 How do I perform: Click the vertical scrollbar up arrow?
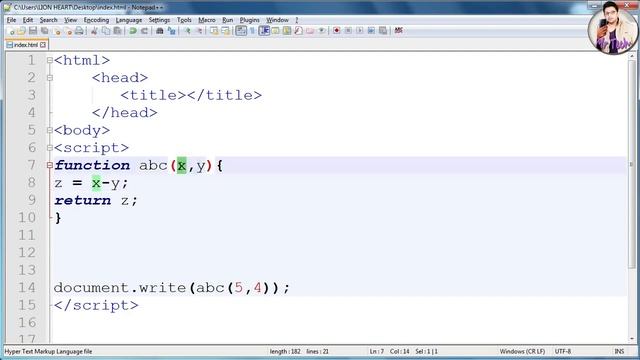[632, 56]
